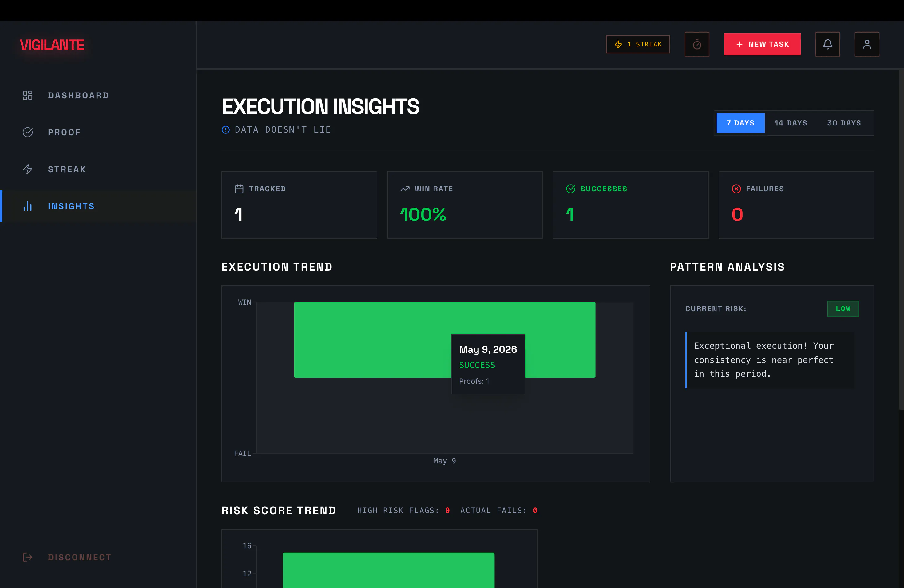Image resolution: width=904 pixels, height=588 pixels.
Task: Create a New Task
Action: tap(762, 45)
